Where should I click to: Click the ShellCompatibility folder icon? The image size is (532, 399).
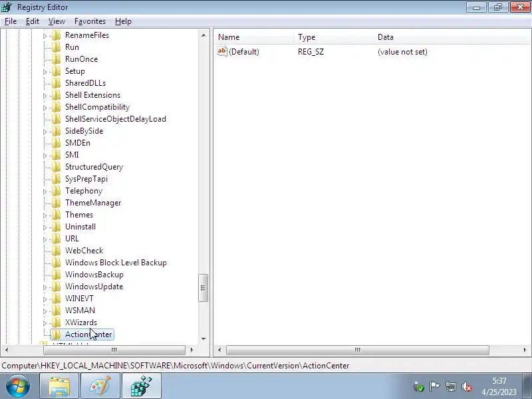57,107
